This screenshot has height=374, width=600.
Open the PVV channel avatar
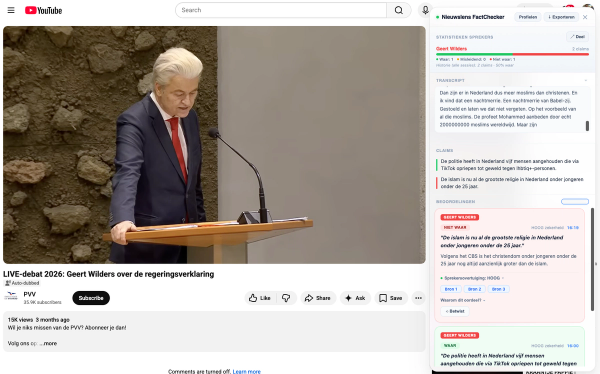pos(11,297)
